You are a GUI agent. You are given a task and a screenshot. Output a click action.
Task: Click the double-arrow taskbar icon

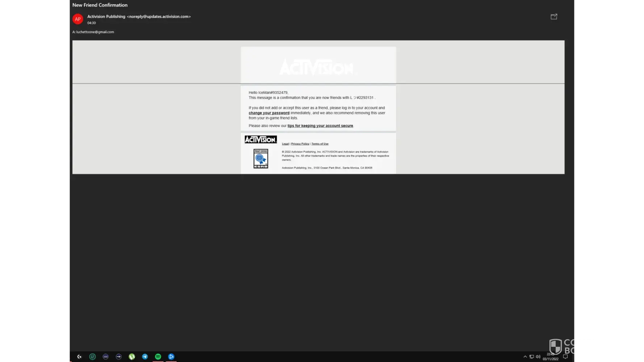(x=118, y=357)
